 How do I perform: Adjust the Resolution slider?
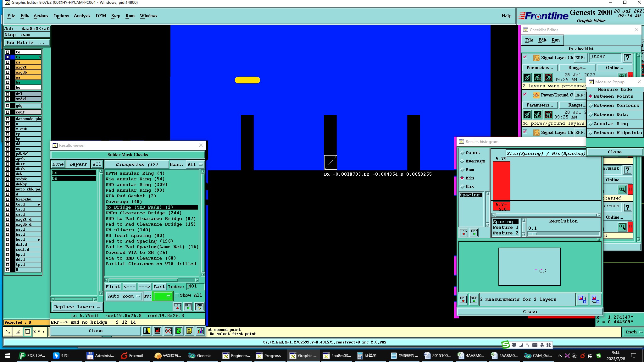tap(533, 233)
